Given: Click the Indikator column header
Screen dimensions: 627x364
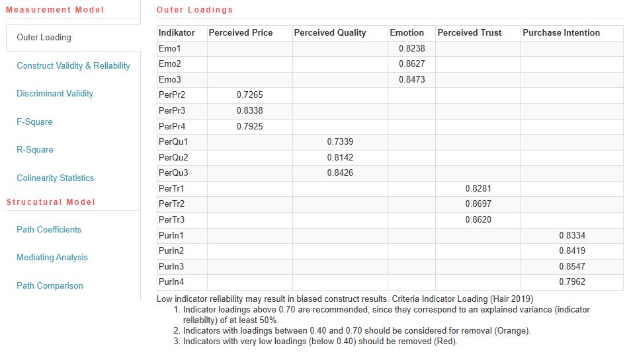Looking at the screenshot, I should click(177, 32).
